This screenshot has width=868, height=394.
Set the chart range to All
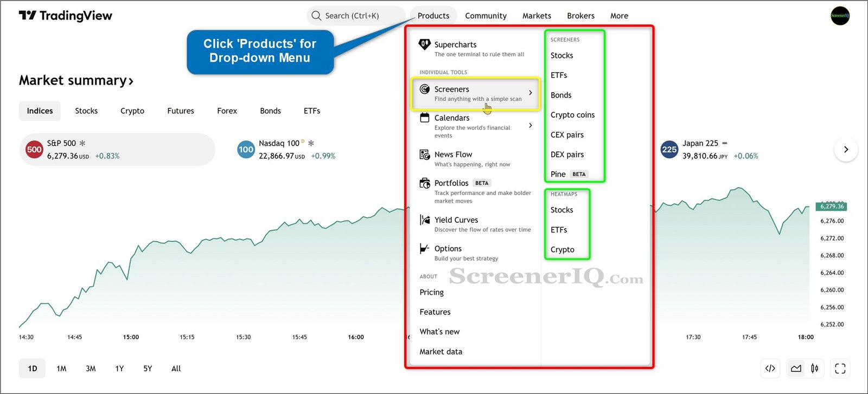point(176,369)
